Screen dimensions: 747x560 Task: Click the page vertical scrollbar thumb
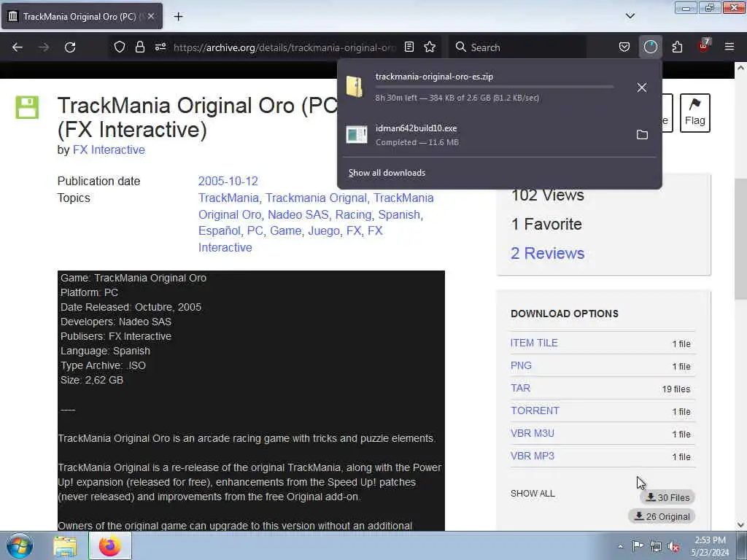(740, 239)
